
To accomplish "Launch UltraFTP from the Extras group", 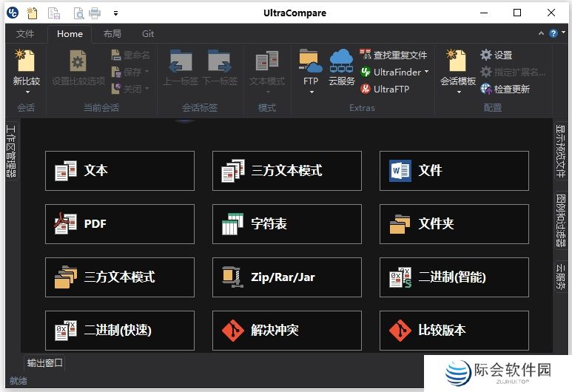I will click(384, 89).
